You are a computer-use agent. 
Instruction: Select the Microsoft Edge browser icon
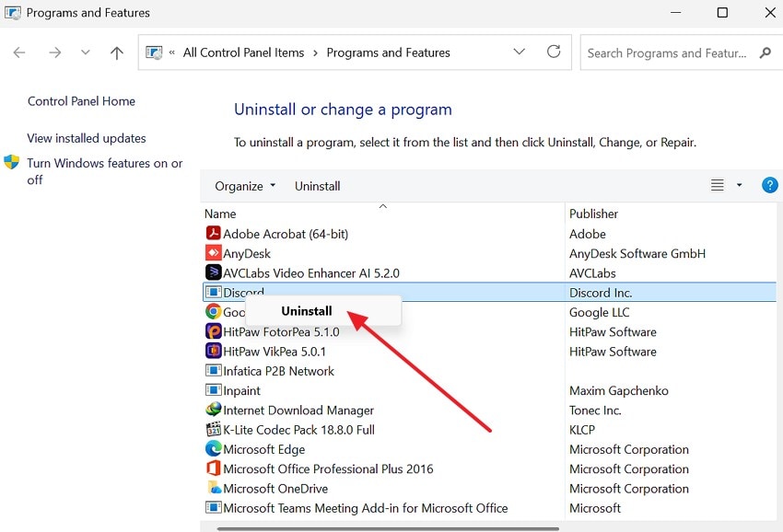tap(212, 449)
